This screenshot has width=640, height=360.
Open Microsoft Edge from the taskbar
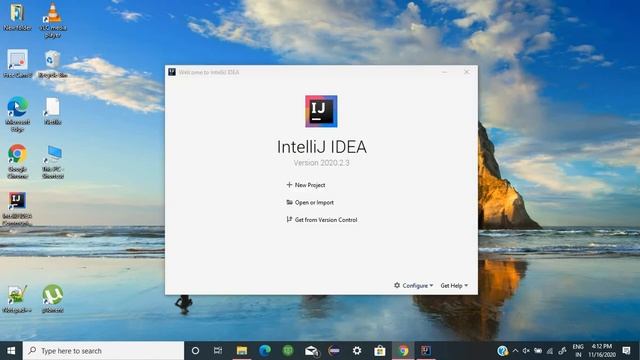tap(265, 351)
